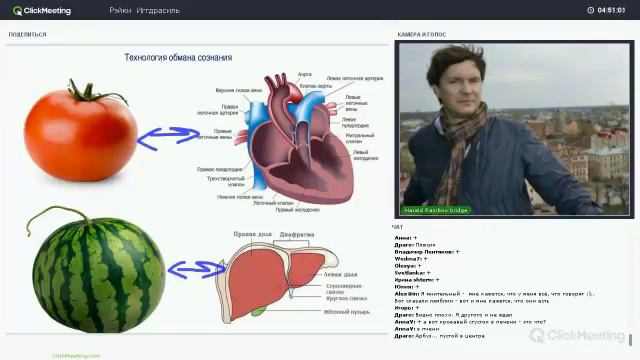
Task: Open the ClickMeeting.com link below the slide
Action: pos(76,356)
